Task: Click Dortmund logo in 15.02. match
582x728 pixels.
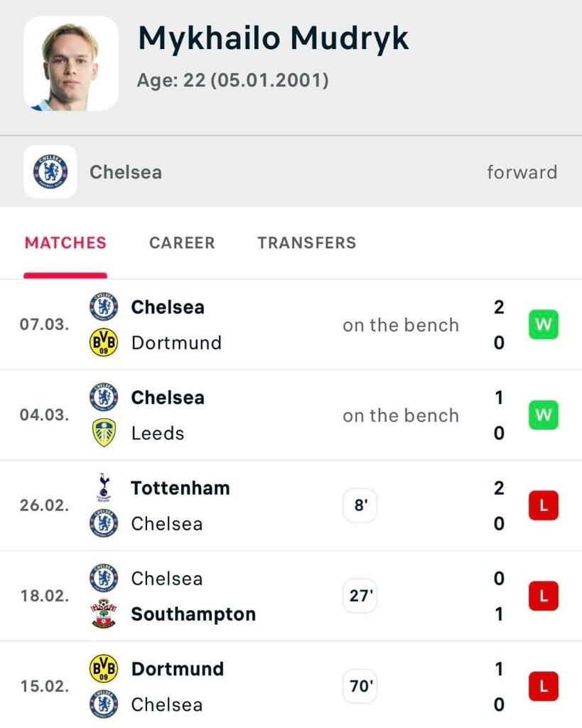Action: point(104,669)
